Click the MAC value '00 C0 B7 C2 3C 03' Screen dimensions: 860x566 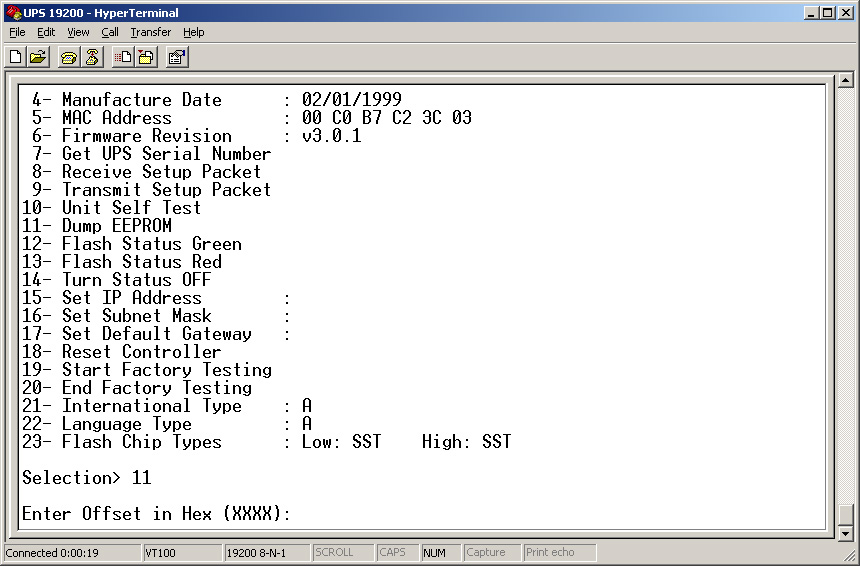coord(387,118)
